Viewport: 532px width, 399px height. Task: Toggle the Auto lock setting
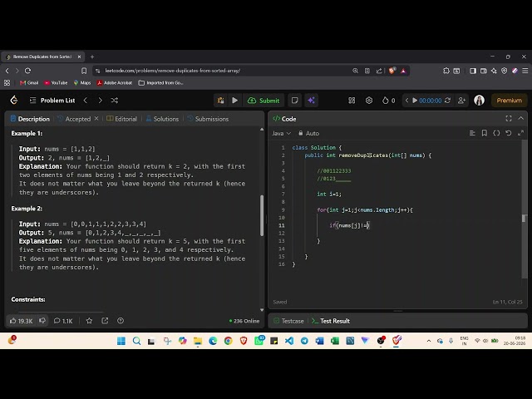click(308, 133)
